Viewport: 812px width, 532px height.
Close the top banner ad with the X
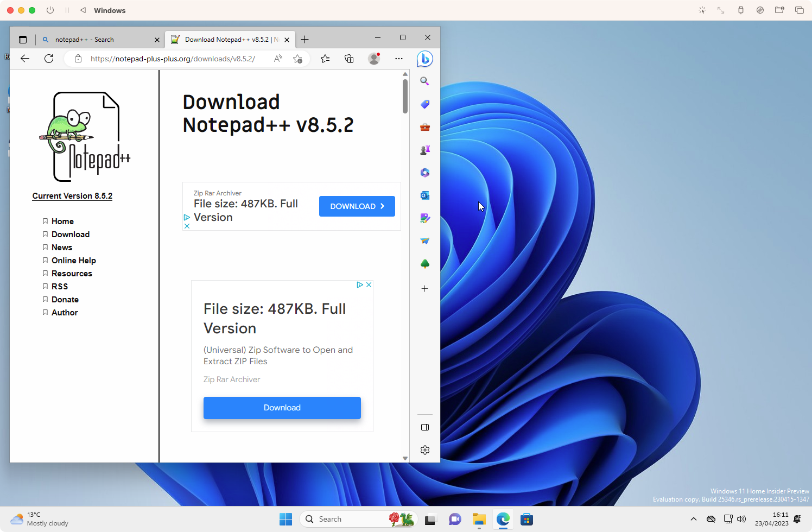(x=187, y=226)
